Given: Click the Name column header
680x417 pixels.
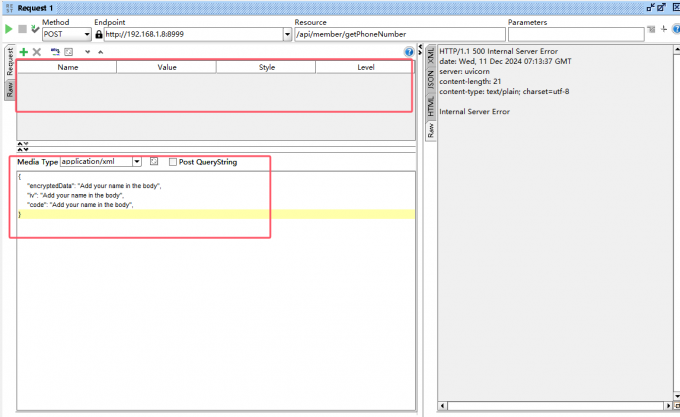Looking at the screenshot, I should pyautogui.click(x=67, y=67).
